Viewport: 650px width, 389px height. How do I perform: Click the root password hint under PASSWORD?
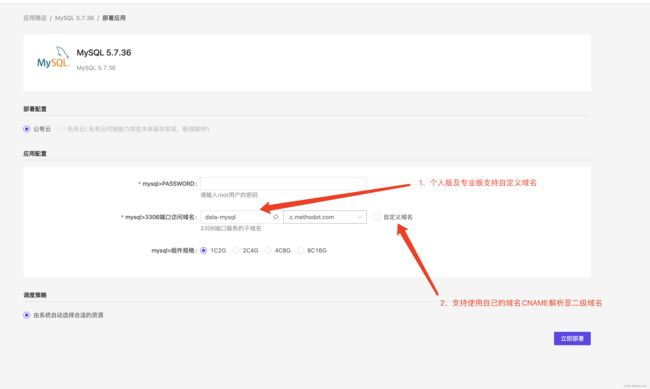[229, 194]
